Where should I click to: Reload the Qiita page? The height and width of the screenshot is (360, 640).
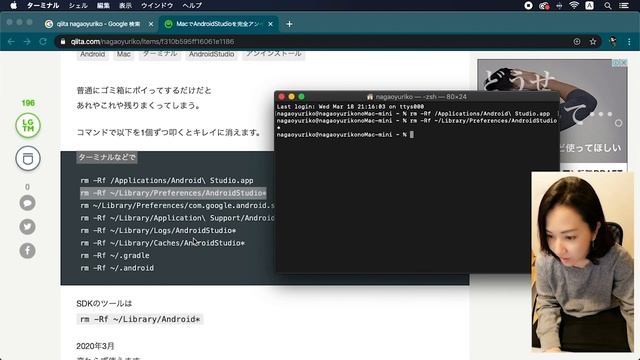point(43,42)
